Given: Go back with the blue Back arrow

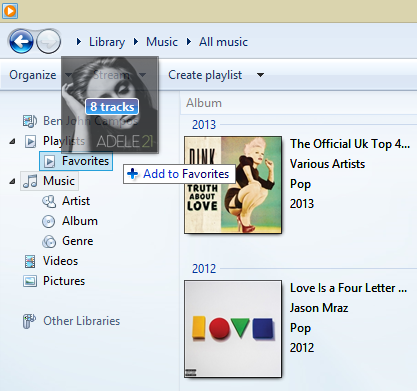Looking at the screenshot, I should [21, 42].
